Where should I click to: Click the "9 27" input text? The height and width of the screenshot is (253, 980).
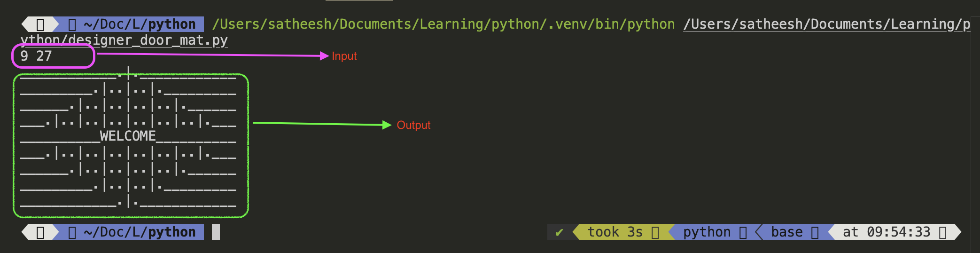pyautogui.click(x=36, y=56)
